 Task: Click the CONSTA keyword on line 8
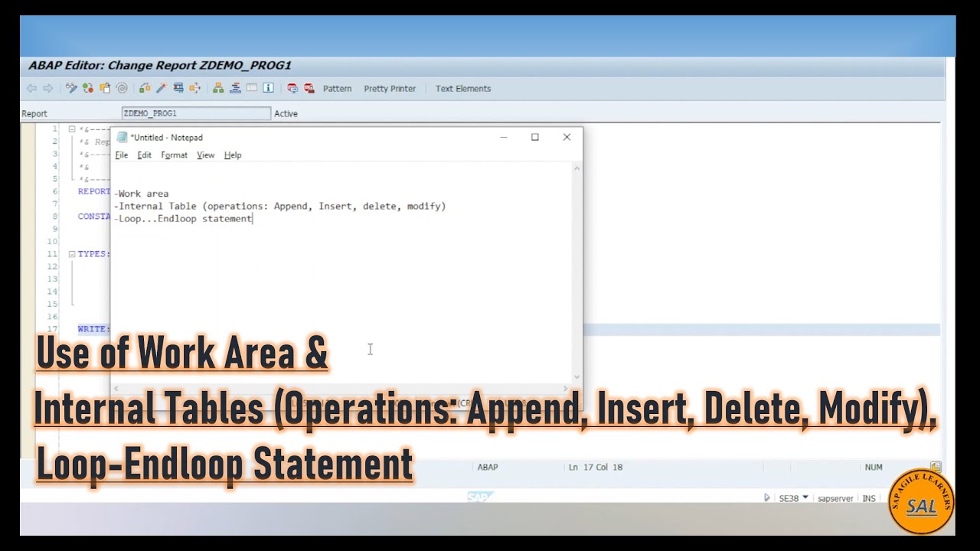94,217
